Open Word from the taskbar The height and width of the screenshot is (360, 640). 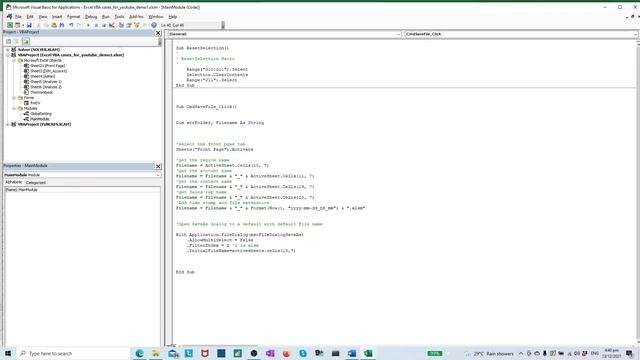point(352,353)
